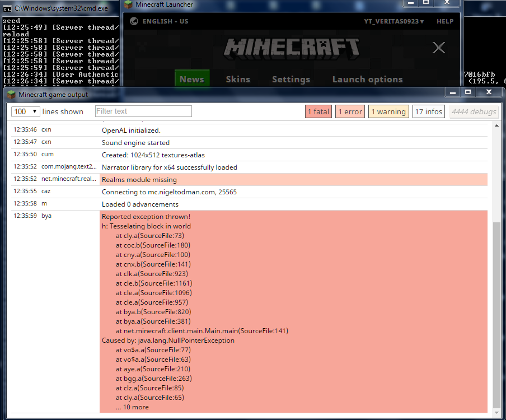The height and width of the screenshot is (420, 506).
Task: Click the 'h: Tesselating block in world' line
Action: (146, 226)
